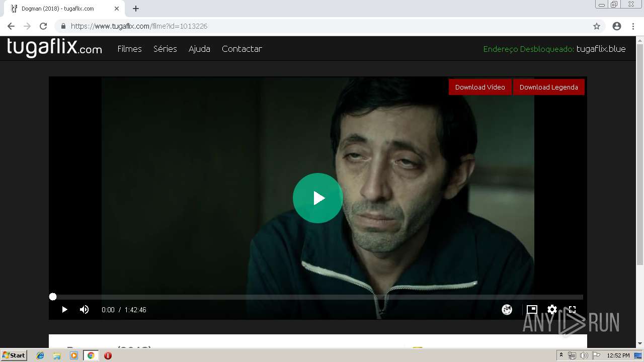
Task: Open Action Center flag icon
Action: 596,355
